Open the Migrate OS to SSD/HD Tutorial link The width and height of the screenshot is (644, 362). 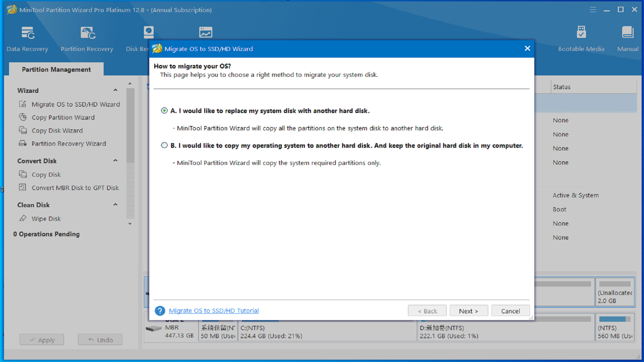(214, 311)
